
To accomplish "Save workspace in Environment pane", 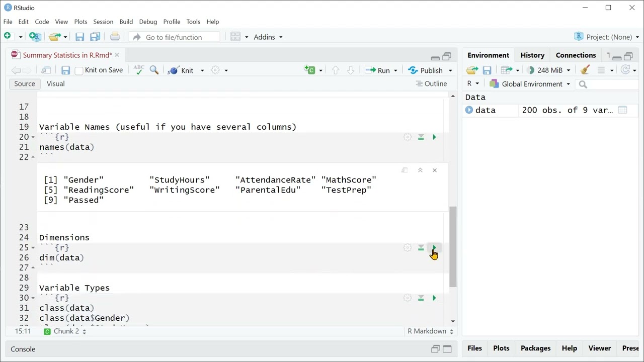I will pos(487,70).
